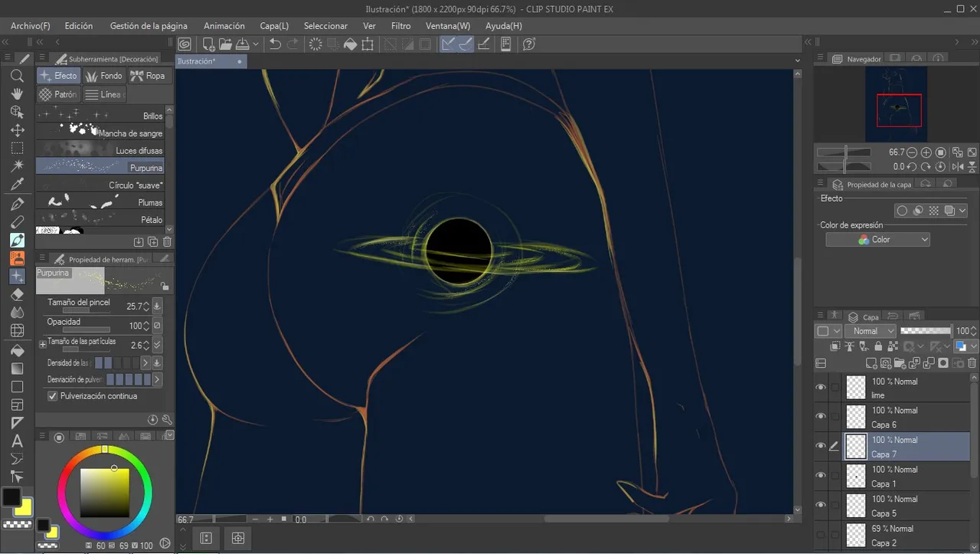Open the save options dropdown arrow
This screenshot has width=980, height=554.
coord(256,44)
